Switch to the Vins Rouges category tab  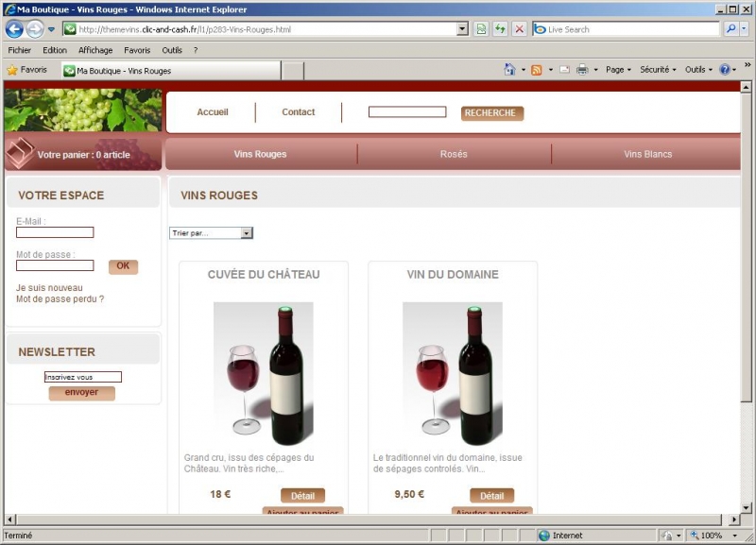click(x=261, y=154)
